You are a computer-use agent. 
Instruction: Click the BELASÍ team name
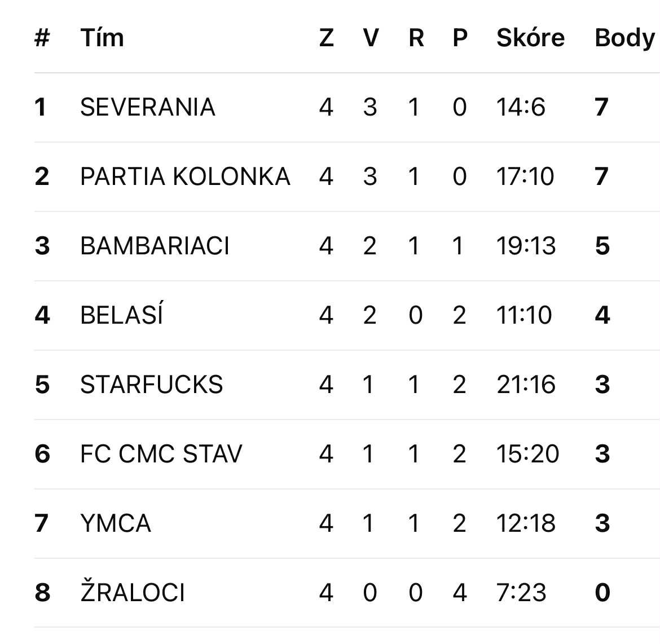[121, 315]
